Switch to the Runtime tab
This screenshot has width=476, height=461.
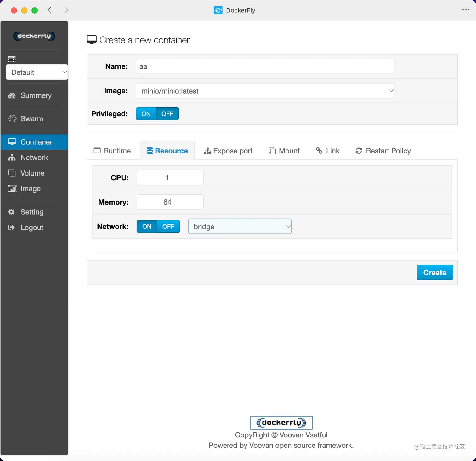click(112, 151)
